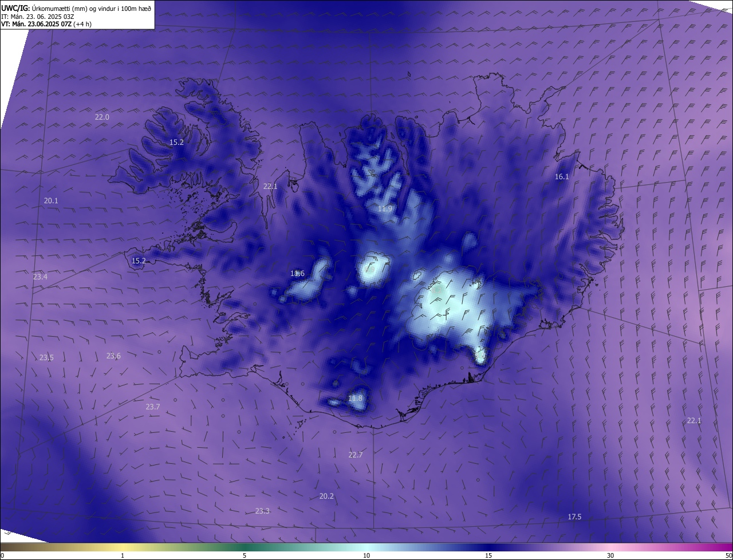
Task: Click the 22.7 value label
Action: coord(356,455)
